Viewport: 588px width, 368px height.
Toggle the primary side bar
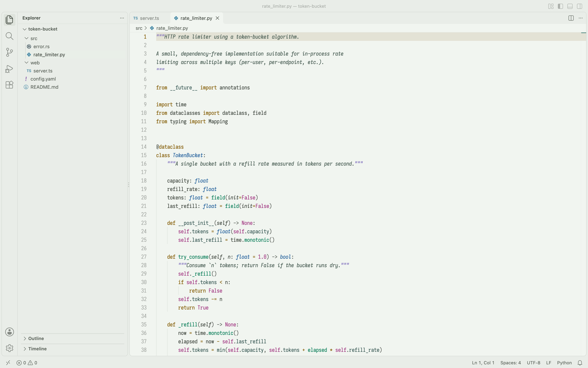[560, 6]
